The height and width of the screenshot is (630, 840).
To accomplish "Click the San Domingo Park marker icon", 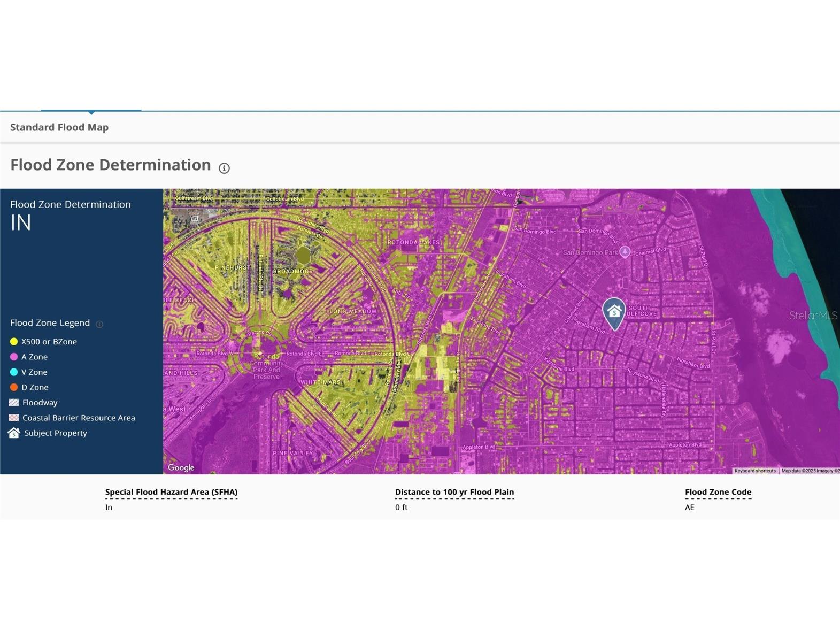I will tap(625, 251).
